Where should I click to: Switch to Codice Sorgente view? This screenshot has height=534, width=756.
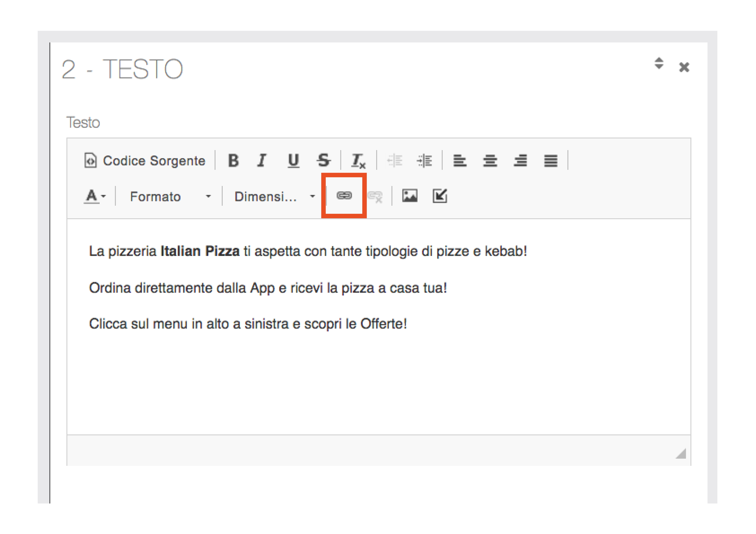coord(145,161)
